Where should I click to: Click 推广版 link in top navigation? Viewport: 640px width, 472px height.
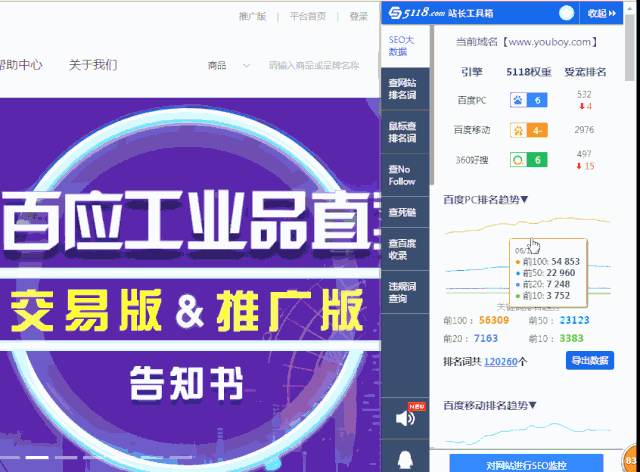coord(252,16)
